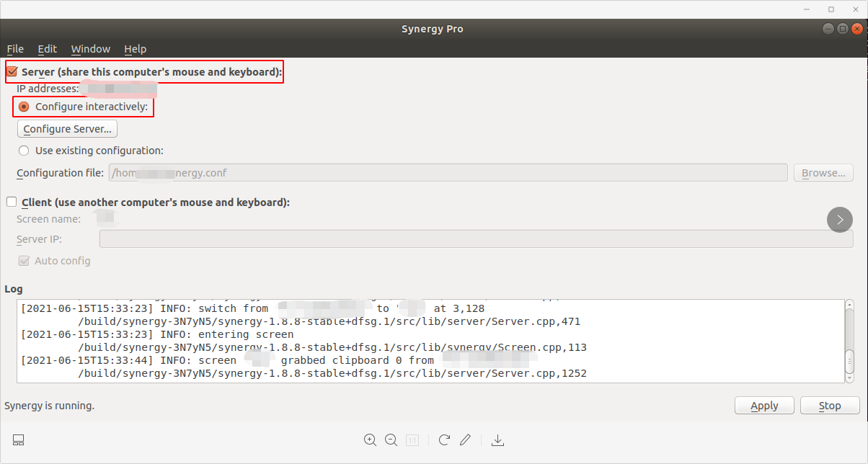Click the Configuration file path field
The height and width of the screenshot is (464, 868).
pyautogui.click(x=448, y=173)
